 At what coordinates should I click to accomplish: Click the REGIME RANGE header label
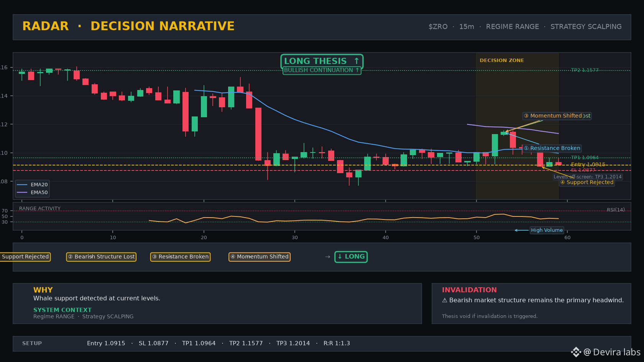(x=512, y=27)
